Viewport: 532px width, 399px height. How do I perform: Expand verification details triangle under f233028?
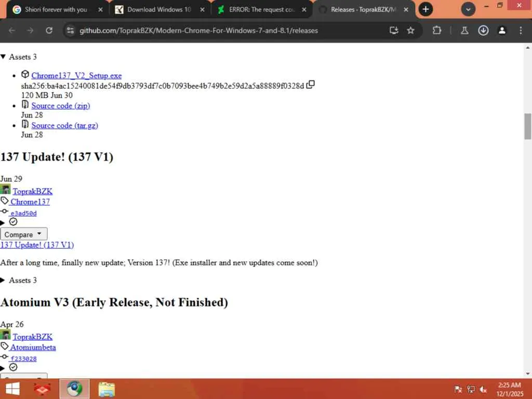tap(3, 368)
